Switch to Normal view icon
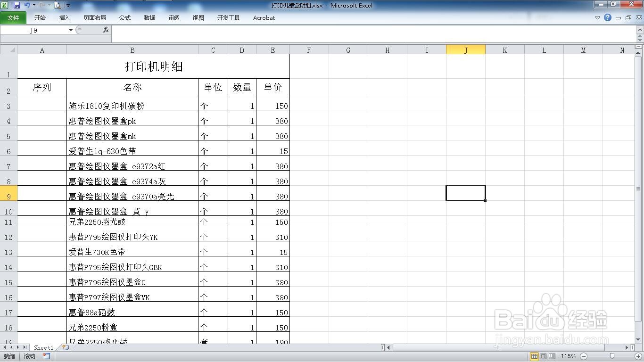Screen dimensions: 644x362 pos(534,356)
